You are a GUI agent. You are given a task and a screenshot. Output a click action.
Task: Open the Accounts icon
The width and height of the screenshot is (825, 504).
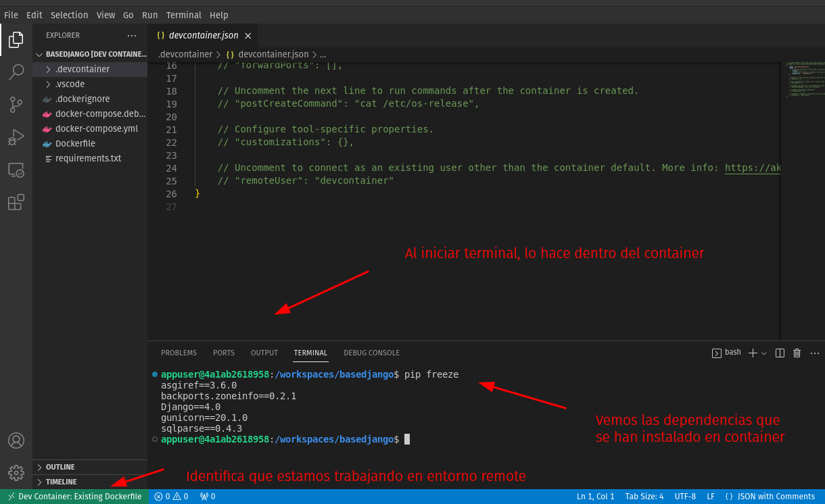click(x=16, y=440)
